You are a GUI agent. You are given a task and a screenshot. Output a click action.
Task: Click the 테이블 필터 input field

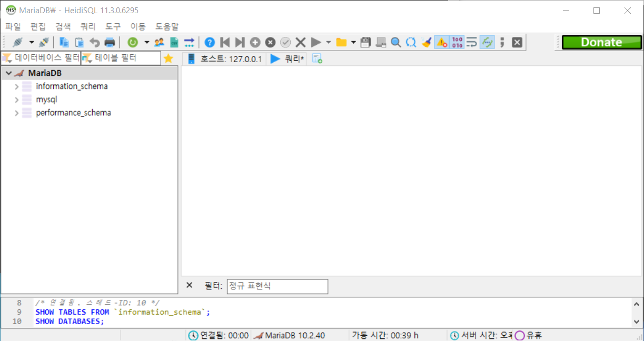121,58
